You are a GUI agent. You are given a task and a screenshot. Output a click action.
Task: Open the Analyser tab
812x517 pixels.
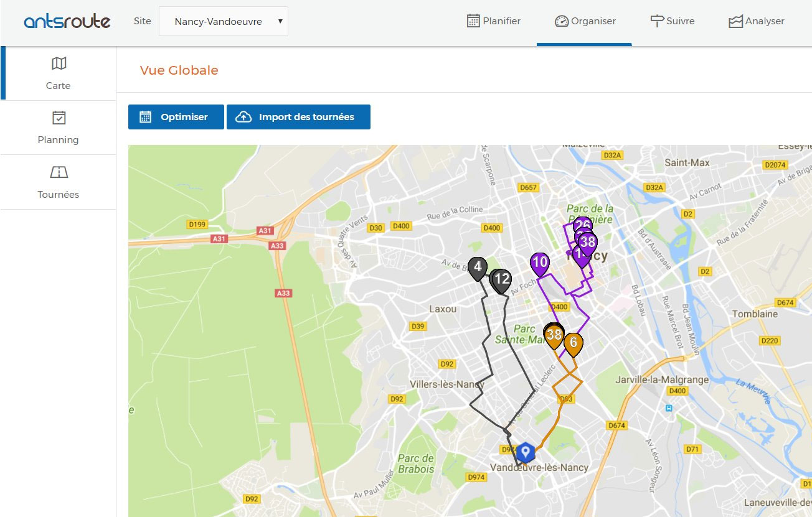point(756,21)
